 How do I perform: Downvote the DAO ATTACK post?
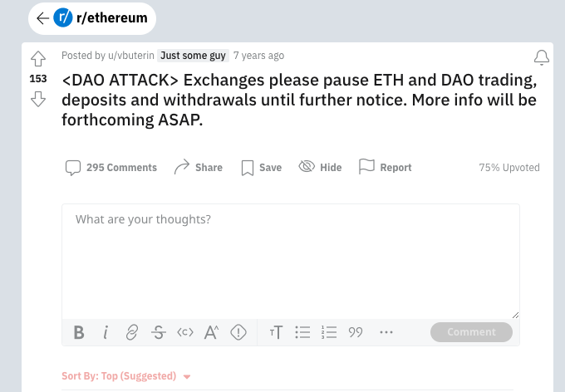pos(37,100)
